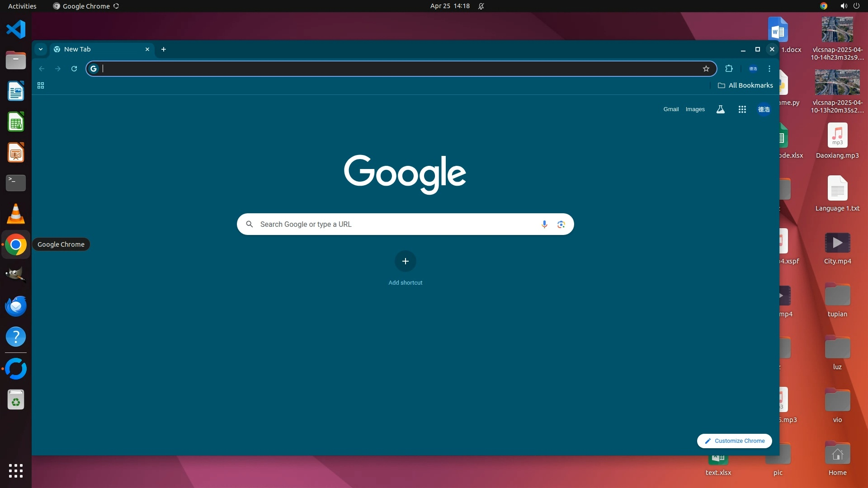Open the Extensions puzzle icon
The width and height of the screenshot is (868, 488).
tap(729, 69)
